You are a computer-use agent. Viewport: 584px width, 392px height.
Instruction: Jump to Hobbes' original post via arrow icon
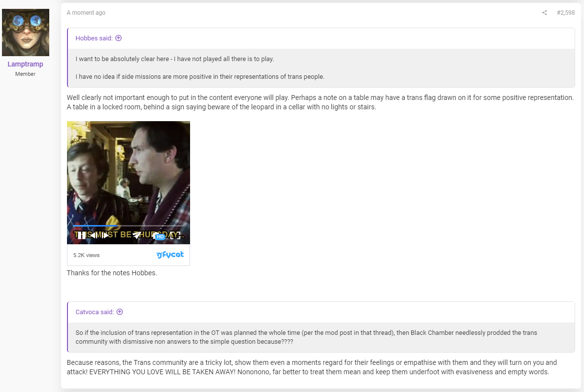(119, 38)
